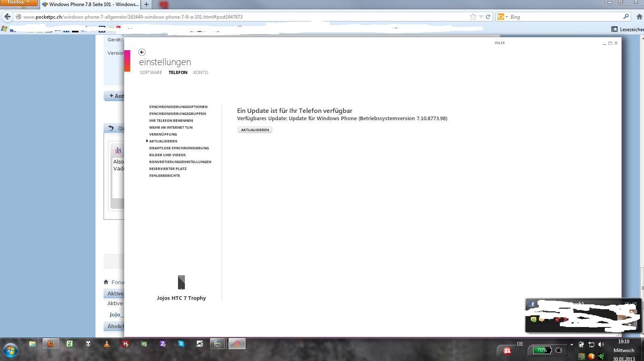Image resolution: width=644 pixels, height=361 pixels.
Task: Switch to the SOFTWARE settings tab
Action: (151, 72)
